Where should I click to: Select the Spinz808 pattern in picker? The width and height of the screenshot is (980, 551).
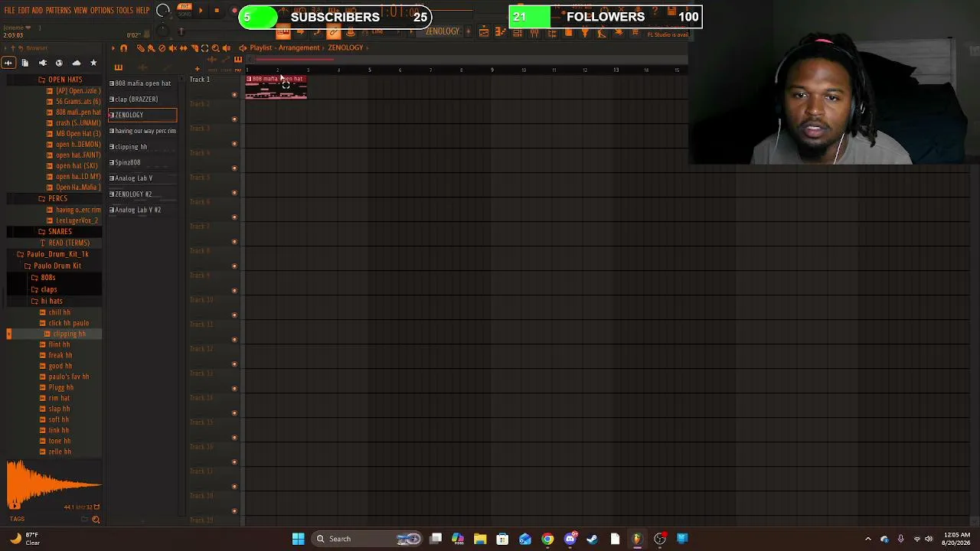[142, 162]
